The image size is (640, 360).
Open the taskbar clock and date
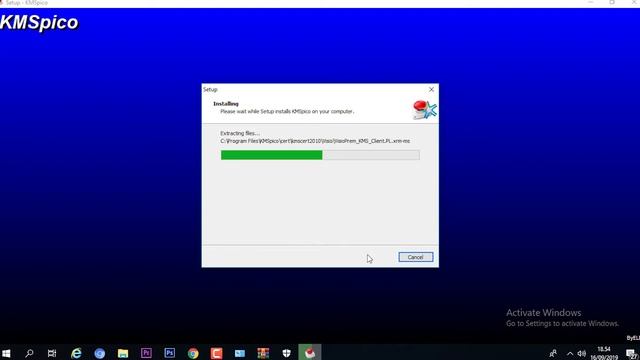604,353
